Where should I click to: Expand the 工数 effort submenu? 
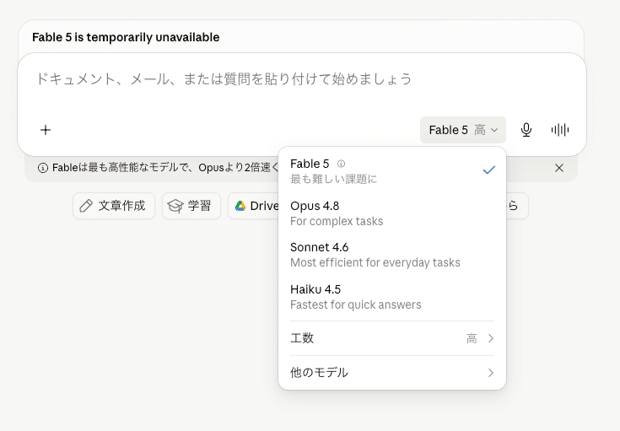click(392, 338)
